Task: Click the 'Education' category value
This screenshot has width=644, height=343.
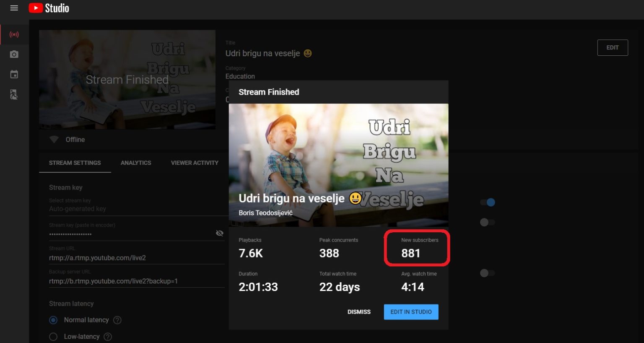Action: pos(240,76)
